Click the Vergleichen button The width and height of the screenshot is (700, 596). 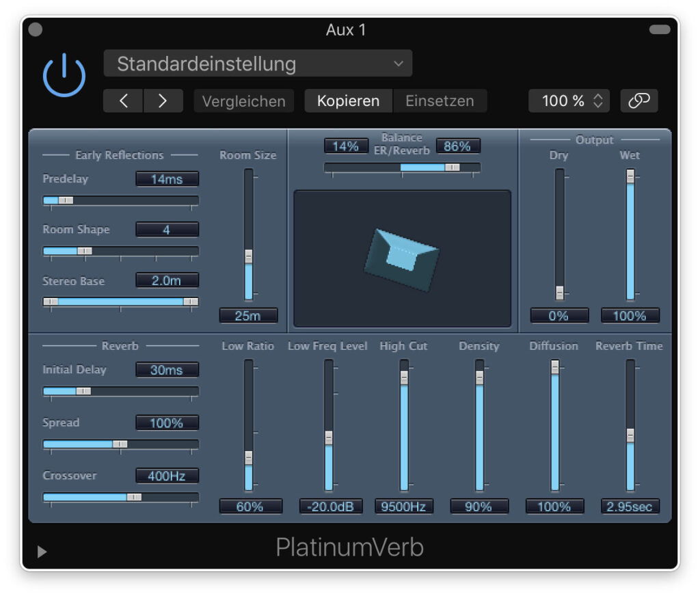point(244,101)
